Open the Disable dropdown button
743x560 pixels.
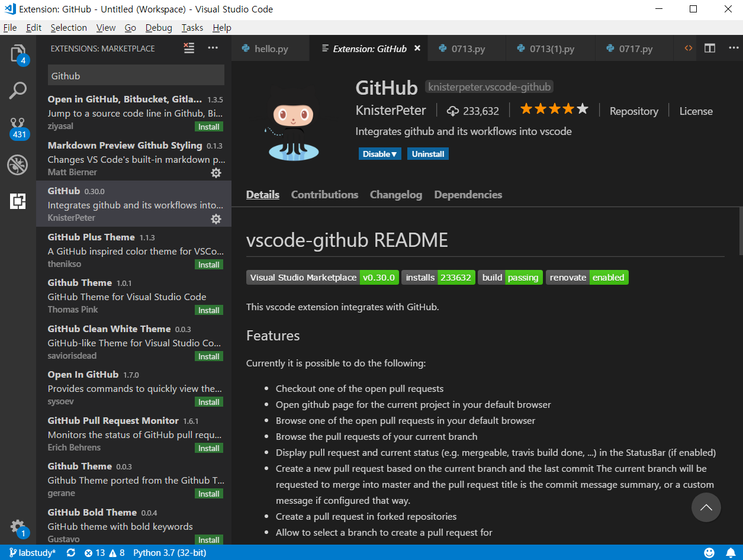pyautogui.click(x=380, y=154)
